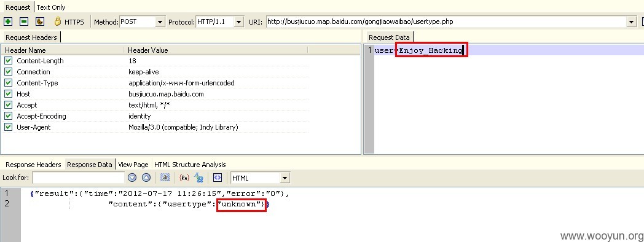
Task: Click the response line containing "usertype"
Action: point(189,204)
